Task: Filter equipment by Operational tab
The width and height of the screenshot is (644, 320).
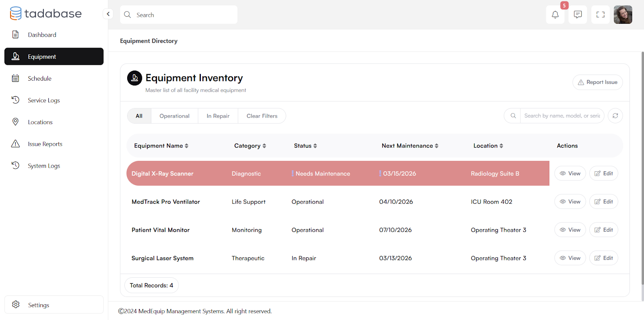Action: coord(174,116)
